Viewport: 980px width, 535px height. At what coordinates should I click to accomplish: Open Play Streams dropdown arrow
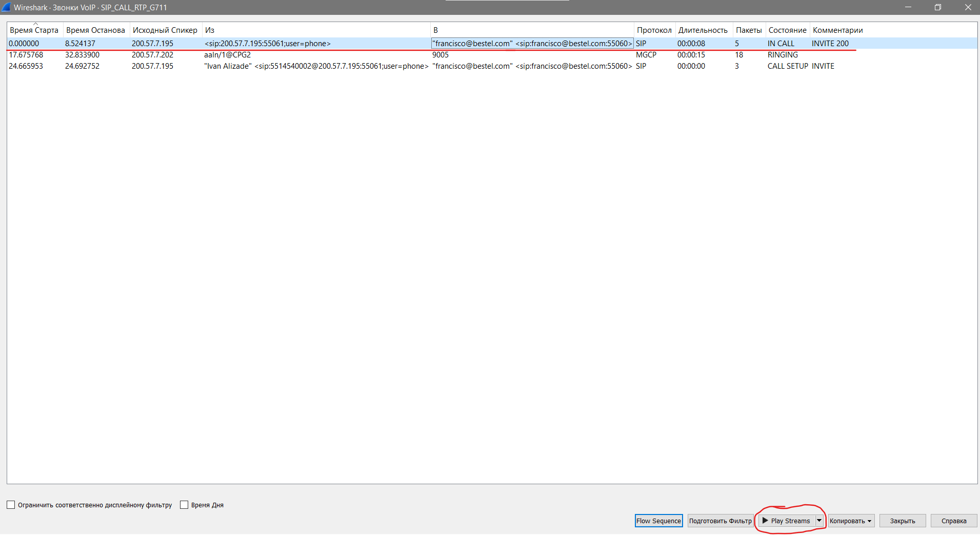point(819,521)
